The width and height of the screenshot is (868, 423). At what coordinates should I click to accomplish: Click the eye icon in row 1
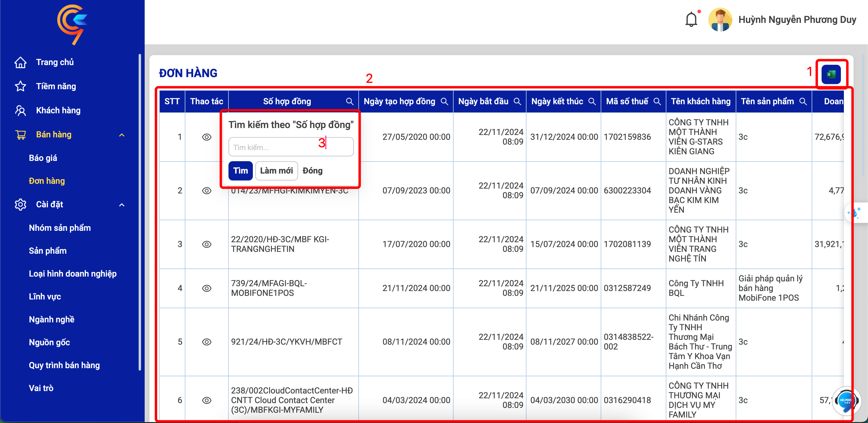coord(206,137)
